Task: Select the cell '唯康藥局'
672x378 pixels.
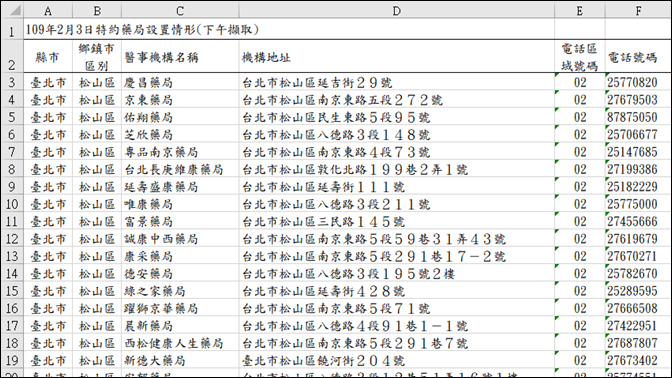Action: [x=180, y=204]
